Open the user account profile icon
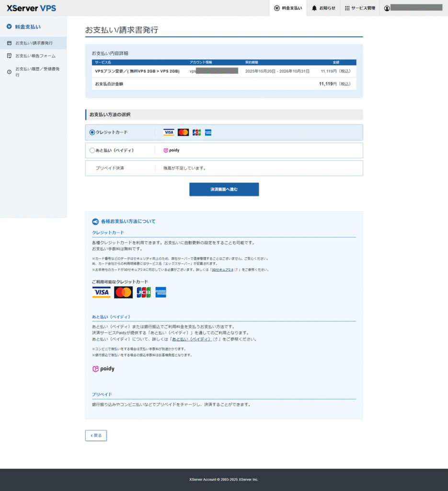The width and height of the screenshot is (448, 491). (387, 8)
